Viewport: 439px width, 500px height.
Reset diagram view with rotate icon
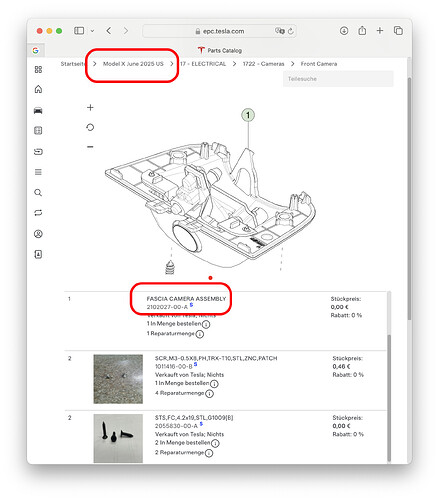pyautogui.click(x=90, y=127)
